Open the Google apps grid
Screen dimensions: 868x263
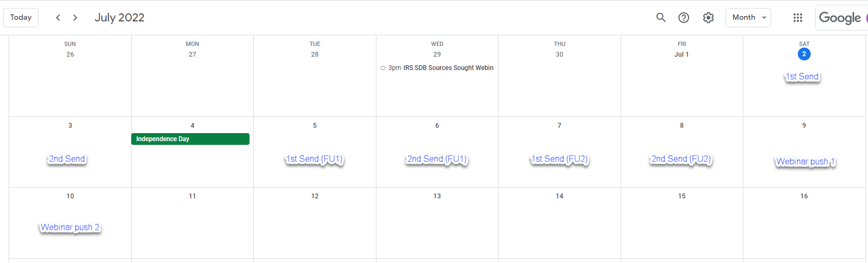coord(798,18)
